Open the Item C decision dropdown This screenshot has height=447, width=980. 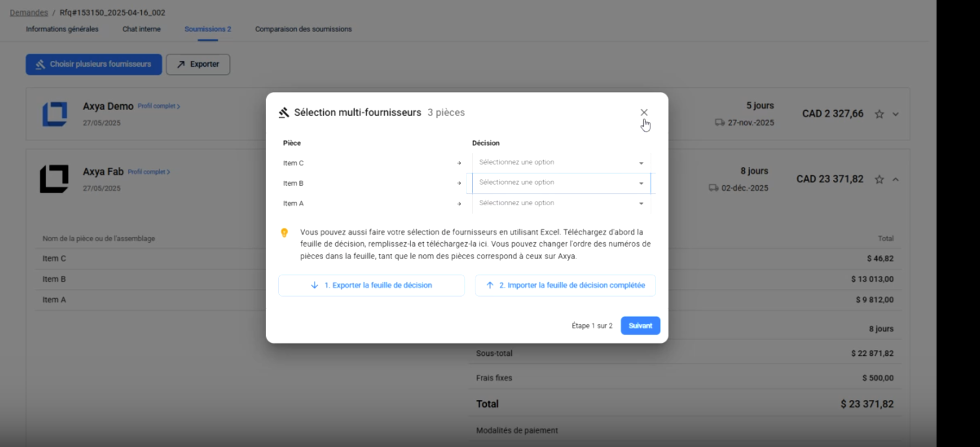click(x=561, y=162)
